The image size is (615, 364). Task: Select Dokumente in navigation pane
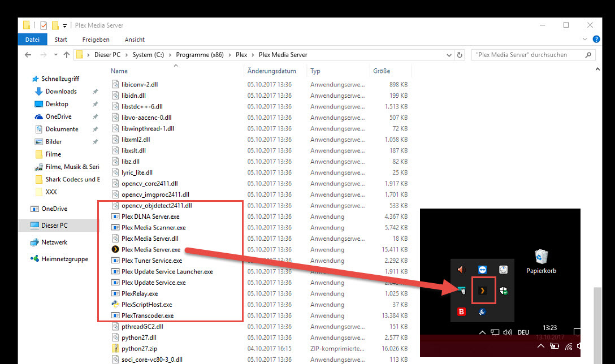(x=62, y=129)
